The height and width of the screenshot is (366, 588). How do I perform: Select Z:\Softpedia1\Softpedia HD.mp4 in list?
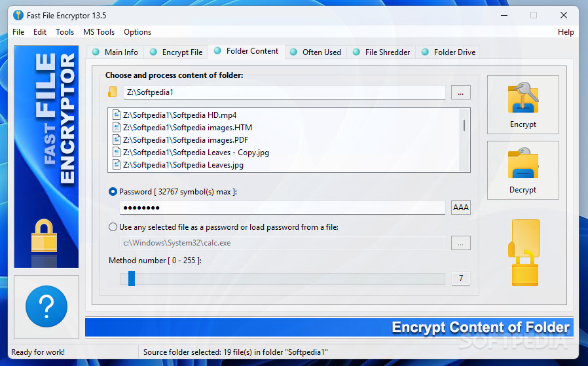coord(179,115)
